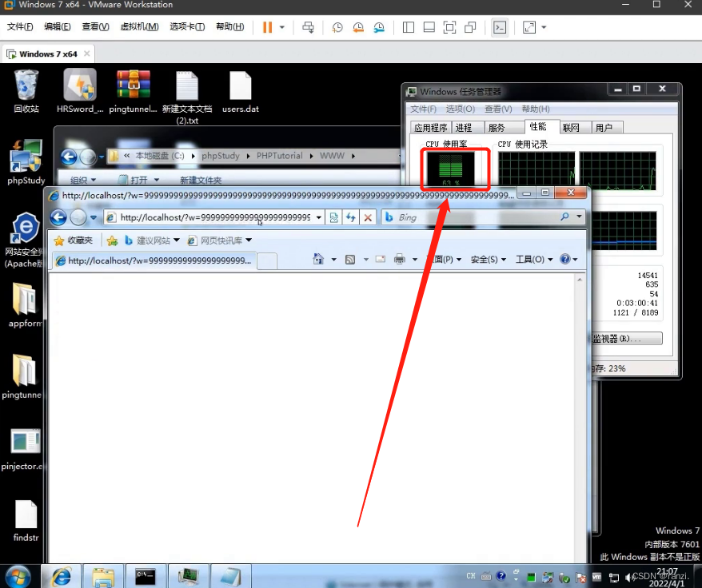Image resolution: width=702 pixels, height=588 pixels.
Task: Click the IE page scrollbar up arrow
Action: [580, 280]
